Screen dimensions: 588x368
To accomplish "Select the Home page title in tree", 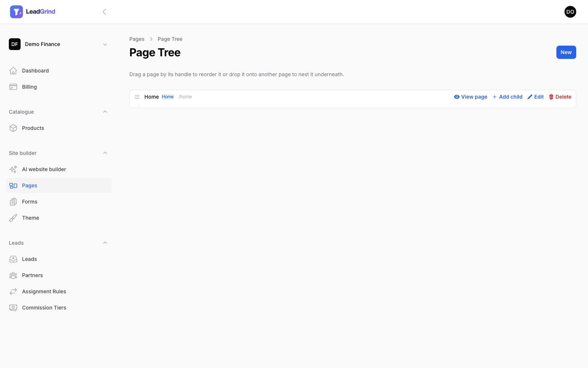I will [x=151, y=97].
